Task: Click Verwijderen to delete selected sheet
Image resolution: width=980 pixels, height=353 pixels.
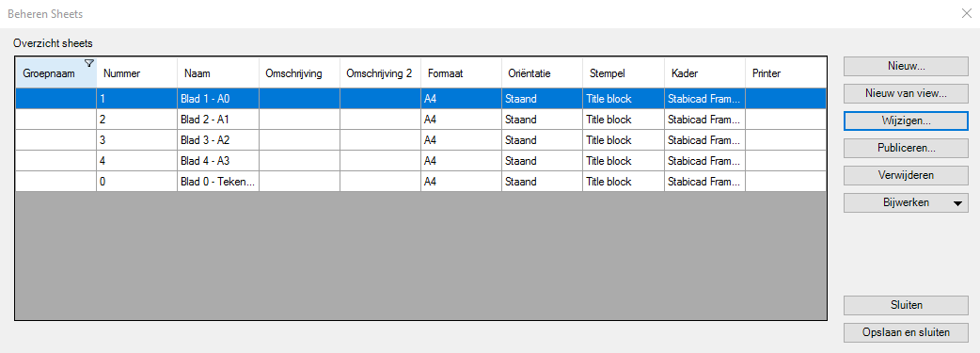Action: pyautogui.click(x=906, y=175)
